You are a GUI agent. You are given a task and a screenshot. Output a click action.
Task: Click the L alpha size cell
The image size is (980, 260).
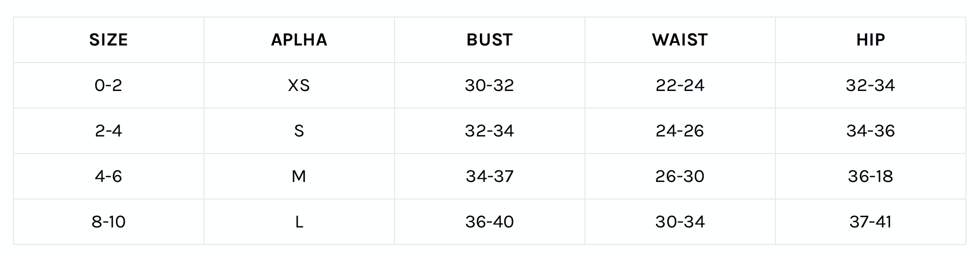[299, 222]
